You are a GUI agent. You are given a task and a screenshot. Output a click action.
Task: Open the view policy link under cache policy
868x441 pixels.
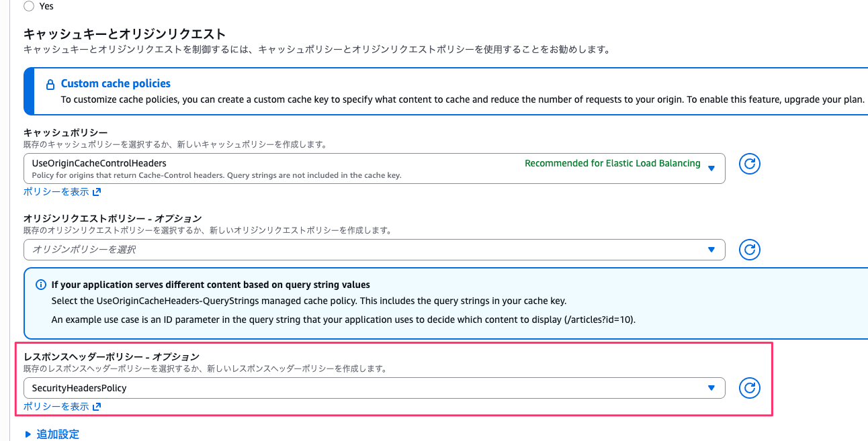[x=56, y=191]
